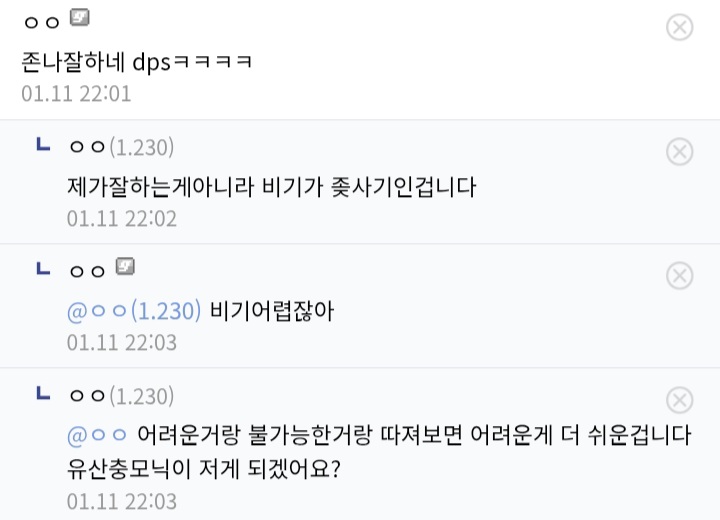Select the reply text '제가잘하는게아니라 비기가 좆사기인겁니다'
Viewport: 720px width, 520px height.
(271, 187)
